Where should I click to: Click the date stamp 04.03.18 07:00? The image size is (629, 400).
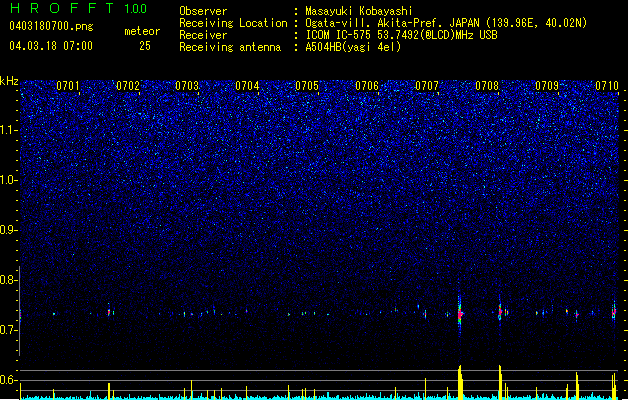click(51, 46)
